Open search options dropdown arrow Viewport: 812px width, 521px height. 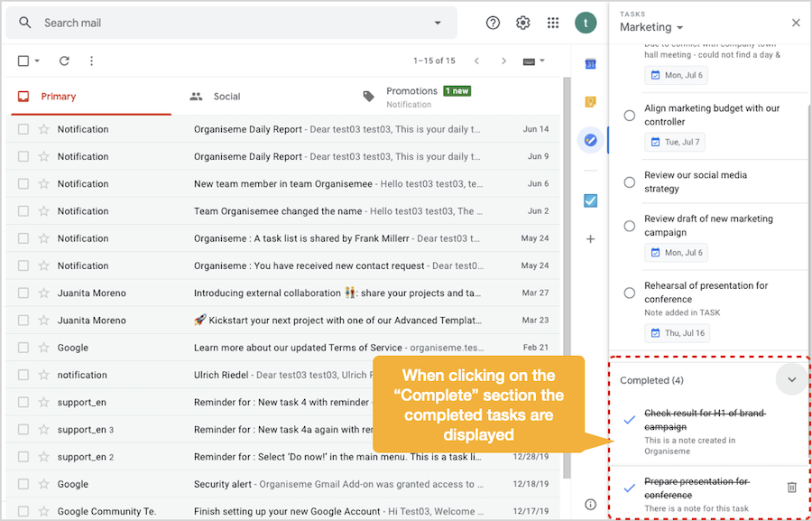click(x=438, y=23)
